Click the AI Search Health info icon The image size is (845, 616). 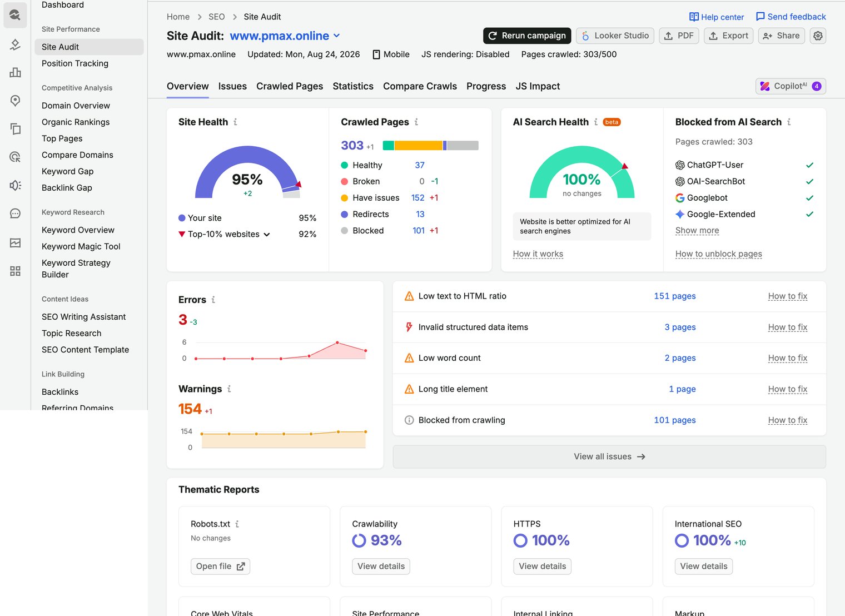click(596, 122)
